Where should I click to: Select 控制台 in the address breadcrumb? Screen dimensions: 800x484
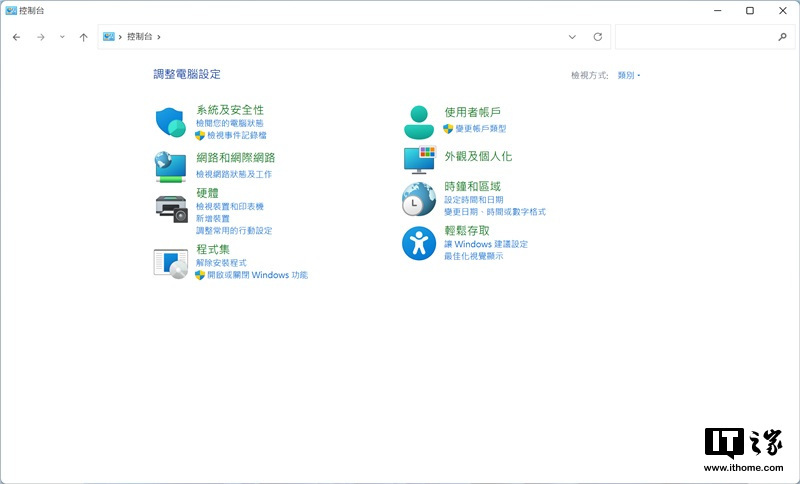(x=139, y=37)
